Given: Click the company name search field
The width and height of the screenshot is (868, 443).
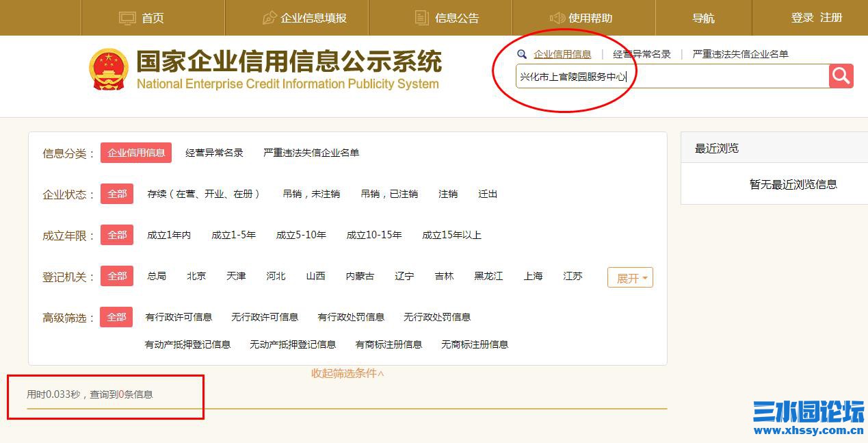Looking at the screenshot, I should [x=672, y=76].
